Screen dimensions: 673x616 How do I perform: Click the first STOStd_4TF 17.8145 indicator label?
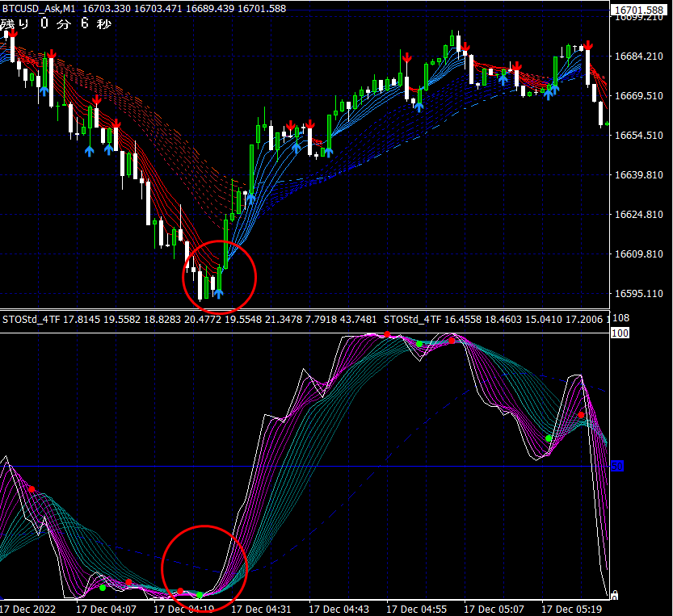click(x=52, y=319)
